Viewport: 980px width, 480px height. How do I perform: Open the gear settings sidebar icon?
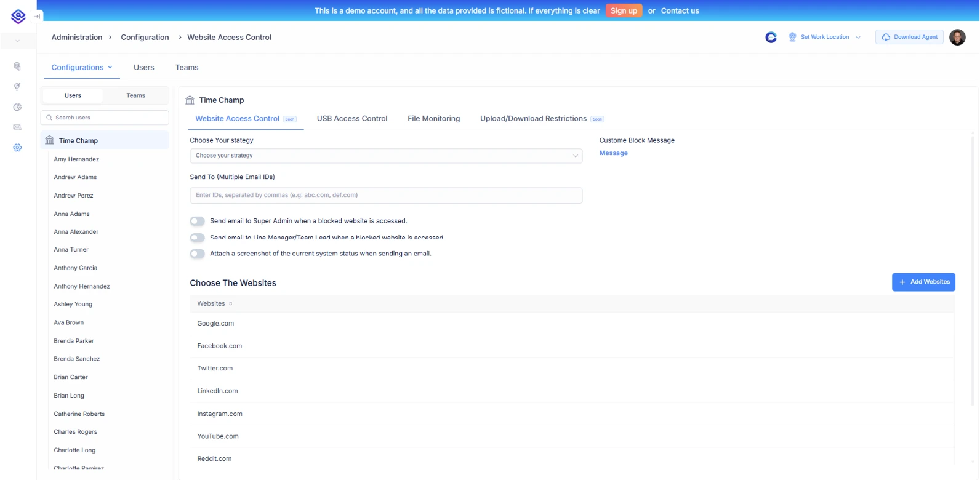[17, 148]
